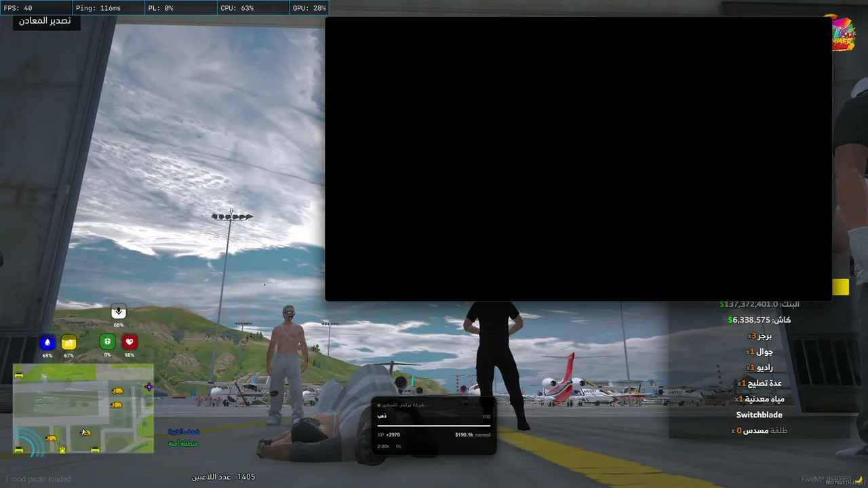Image resolution: width=868 pixels, height=488 pixels.
Task: Click the PL: 0% readout
Action: [159, 8]
